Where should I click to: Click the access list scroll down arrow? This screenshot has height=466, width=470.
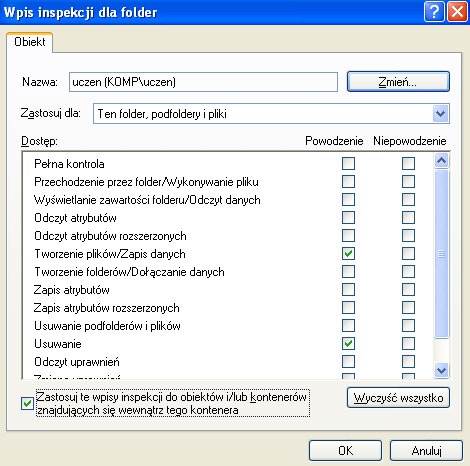click(441, 370)
